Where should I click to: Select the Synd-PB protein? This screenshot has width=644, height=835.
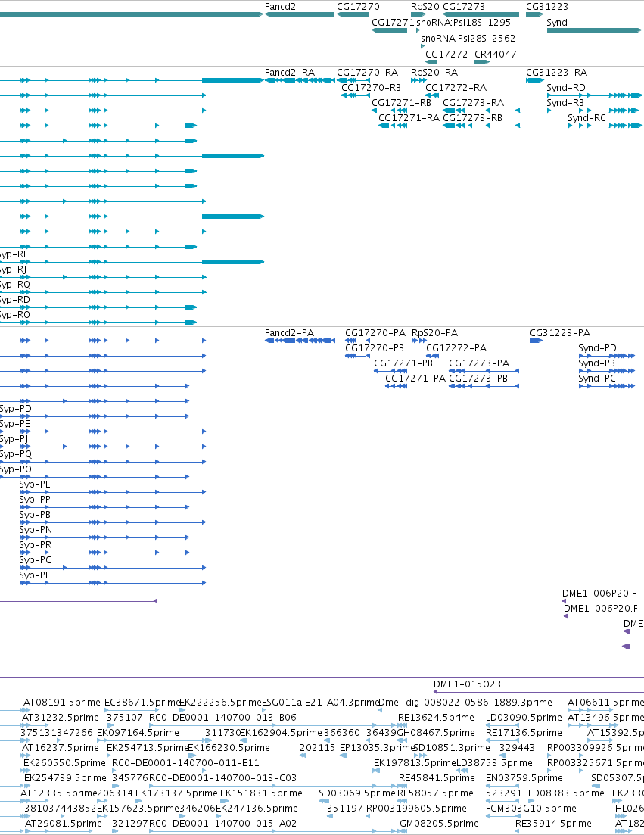click(x=607, y=371)
